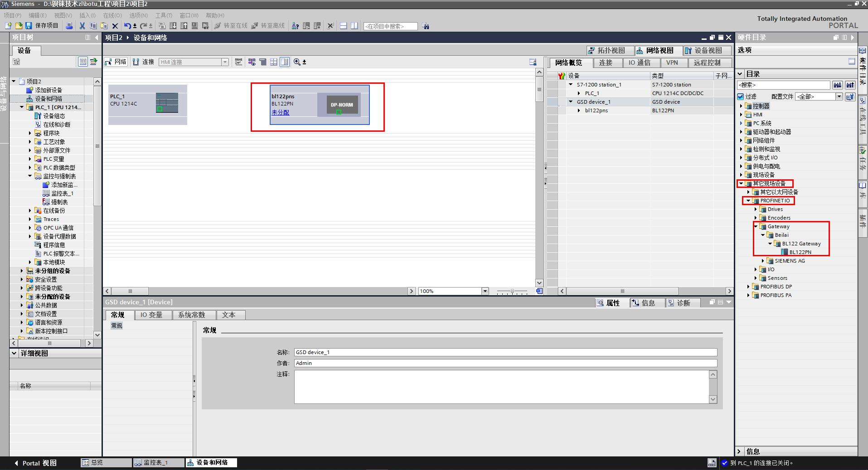Click the 总览 button in bottom taskbar
The height and width of the screenshot is (470, 868).
(x=106, y=463)
